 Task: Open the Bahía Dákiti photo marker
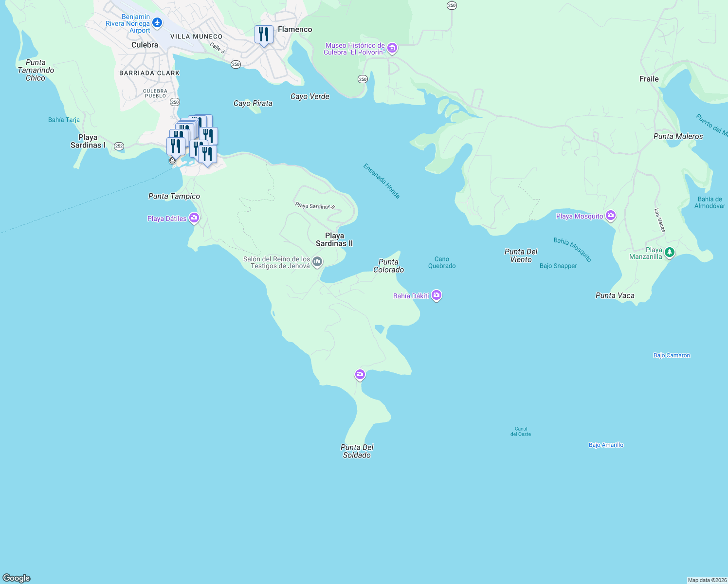click(437, 295)
